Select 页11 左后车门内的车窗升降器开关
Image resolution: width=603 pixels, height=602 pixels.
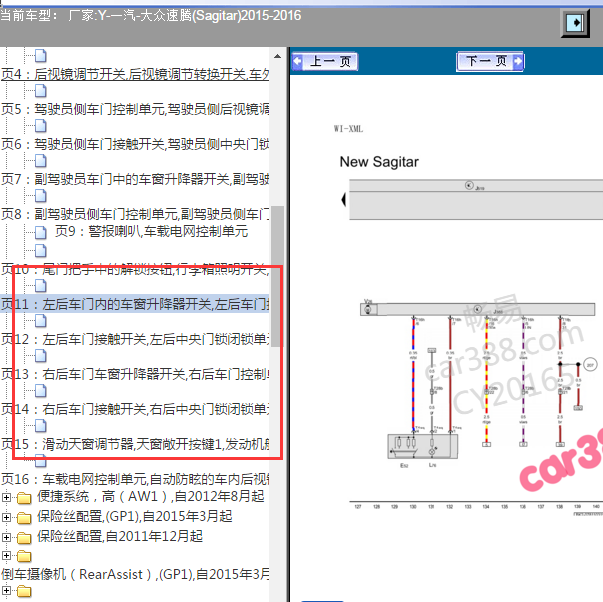(x=135, y=304)
